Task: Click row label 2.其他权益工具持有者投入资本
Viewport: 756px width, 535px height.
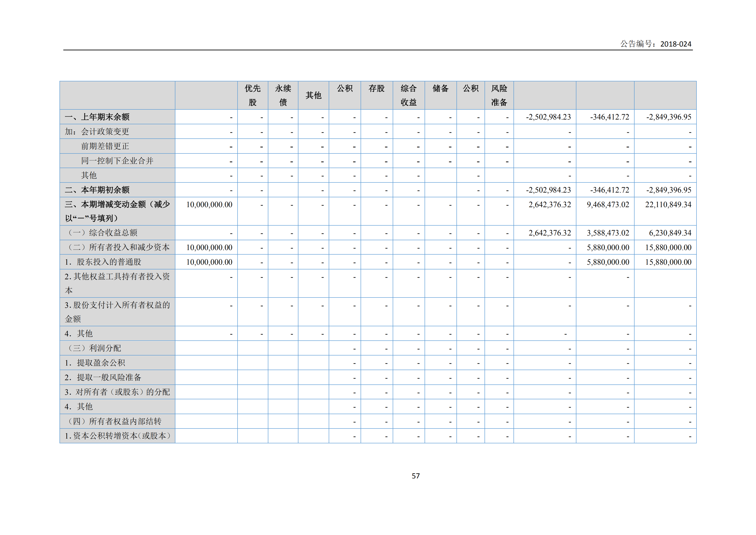Action: 117,283
